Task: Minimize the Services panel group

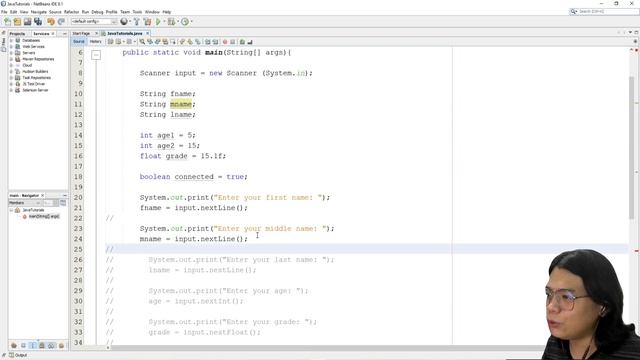Action: point(64,33)
